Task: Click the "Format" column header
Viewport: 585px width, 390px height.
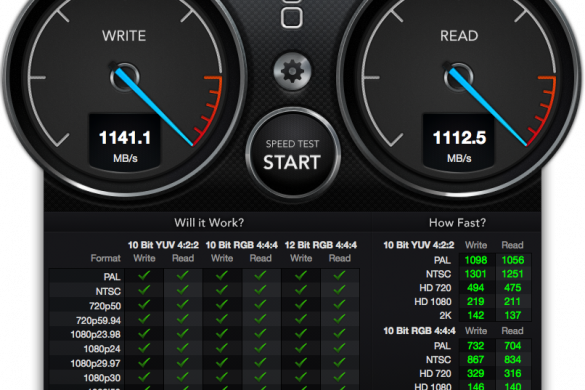Action: (106, 258)
